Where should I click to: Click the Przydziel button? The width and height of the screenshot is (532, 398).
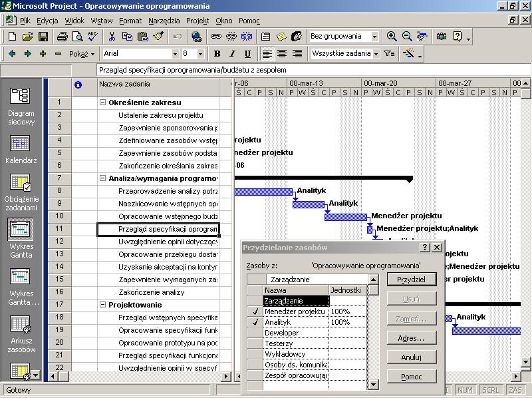[411, 280]
